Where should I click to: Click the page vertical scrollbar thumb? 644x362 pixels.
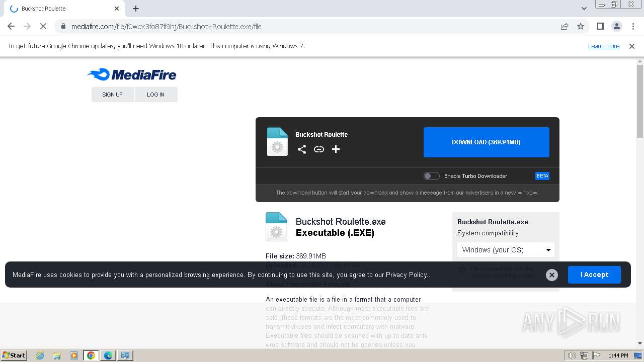pyautogui.click(x=640, y=101)
